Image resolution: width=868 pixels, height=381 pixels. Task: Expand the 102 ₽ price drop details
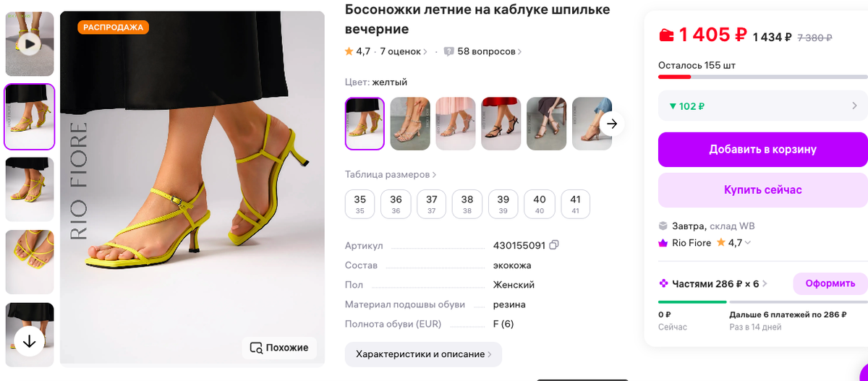pos(762,106)
